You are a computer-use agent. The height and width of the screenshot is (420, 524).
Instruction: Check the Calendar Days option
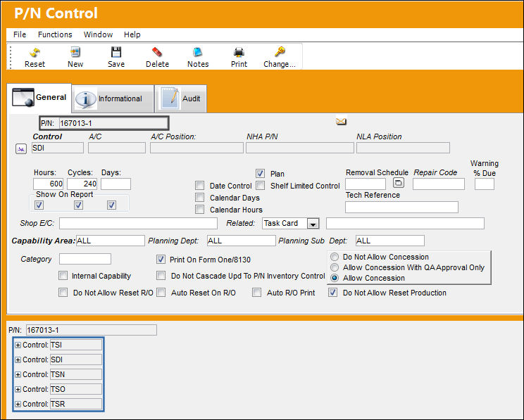199,198
